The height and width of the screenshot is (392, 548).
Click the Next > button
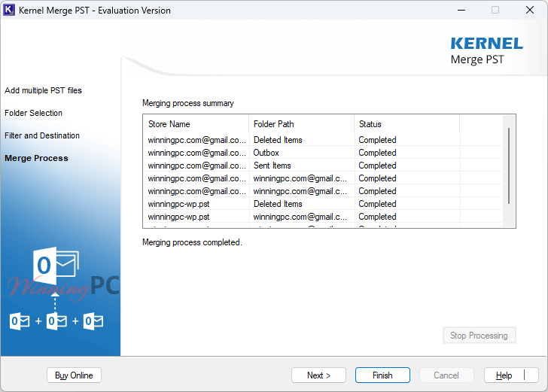(x=318, y=375)
